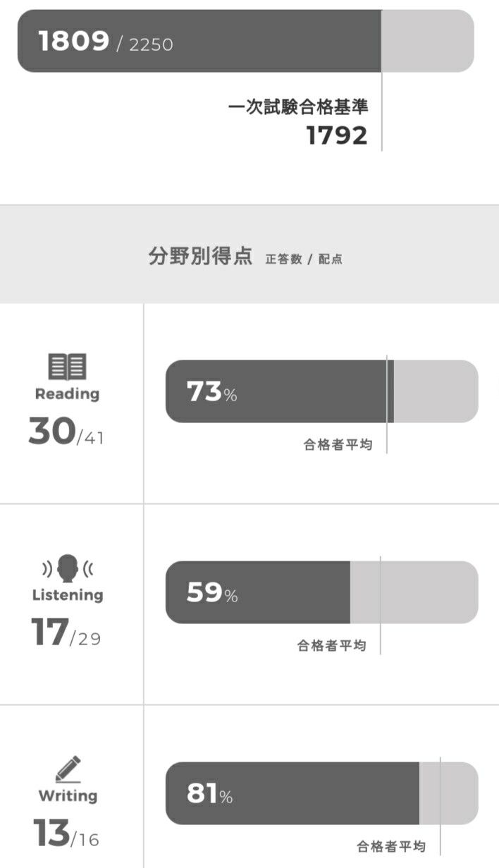Viewport: 499px width, 868px height.
Task: Click the Listening head-with-sound-waves icon
Action: [67, 568]
